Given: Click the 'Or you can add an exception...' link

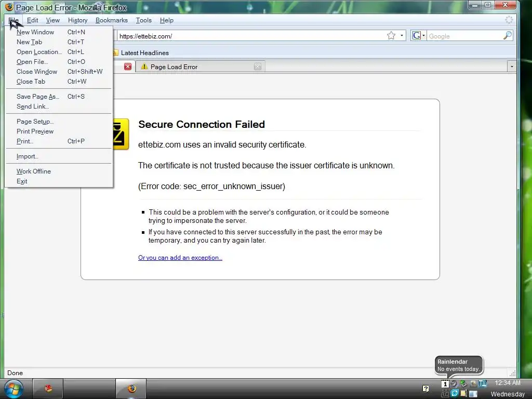Looking at the screenshot, I should (x=180, y=258).
